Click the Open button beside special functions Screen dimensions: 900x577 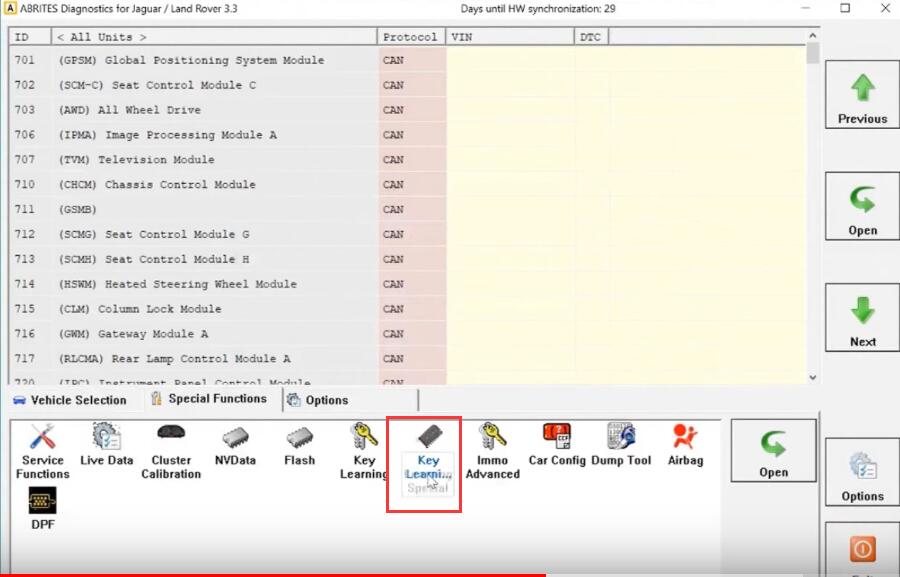[x=773, y=451]
